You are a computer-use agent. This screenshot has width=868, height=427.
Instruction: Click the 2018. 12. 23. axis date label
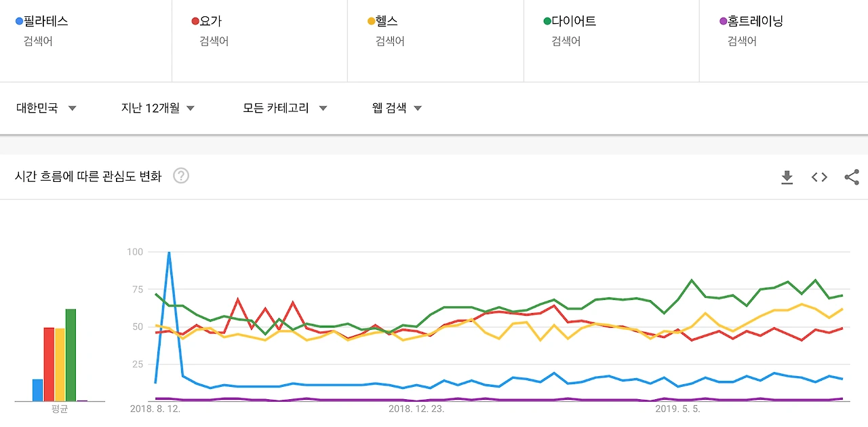pos(416,409)
